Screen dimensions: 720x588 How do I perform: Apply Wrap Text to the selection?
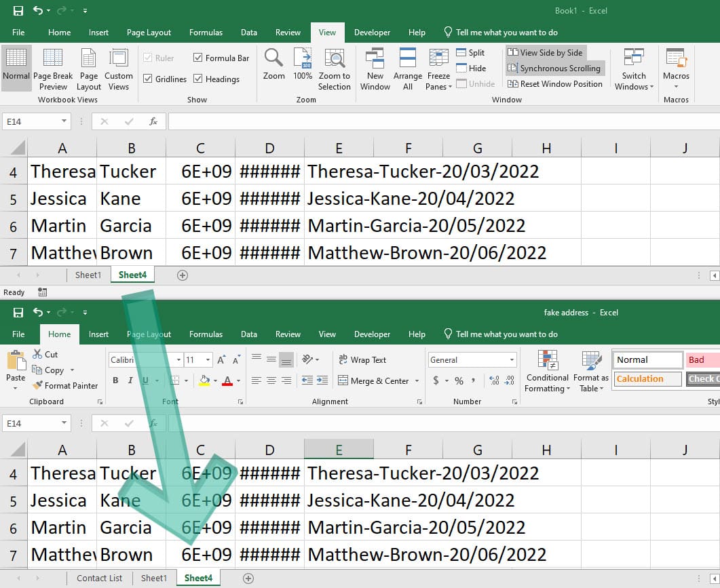pos(371,359)
